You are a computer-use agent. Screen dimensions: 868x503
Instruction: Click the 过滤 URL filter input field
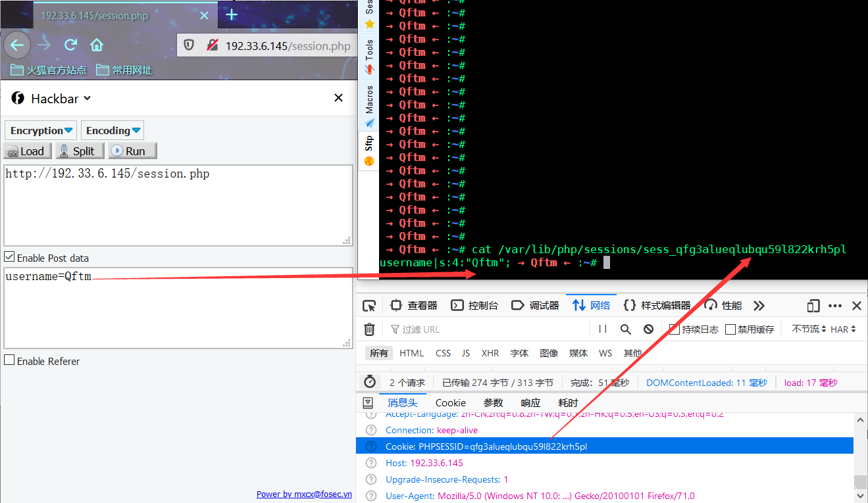[487, 329]
